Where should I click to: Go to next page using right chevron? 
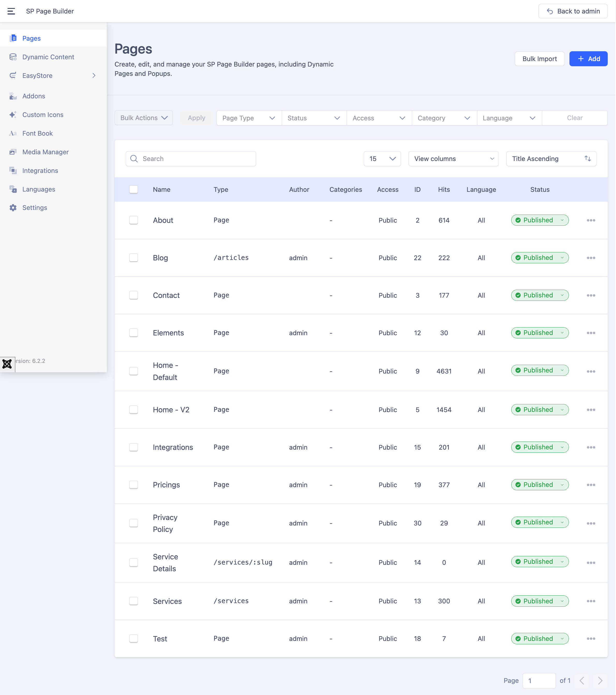600,681
